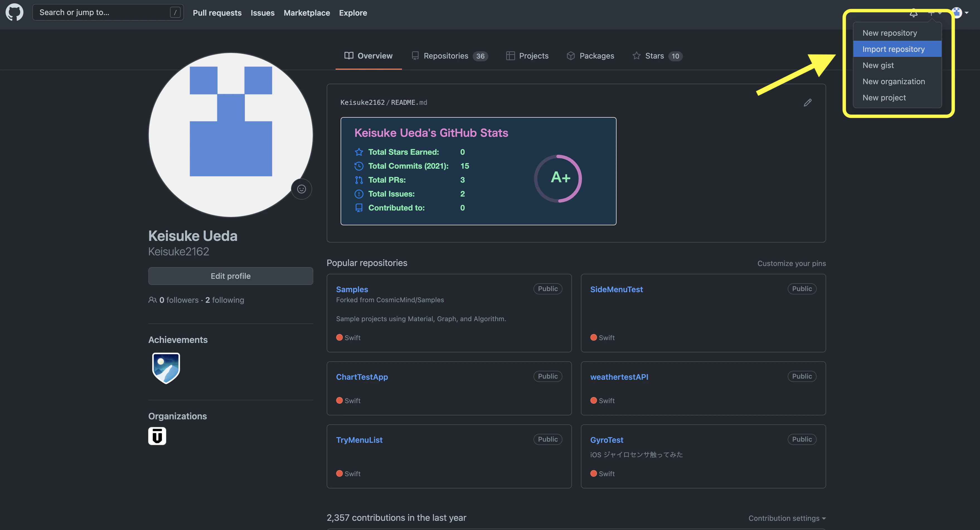Viewport: 980px width, 530px height.
Task: Open the ChartTestApp repository
Action: (x=362, y=377)
